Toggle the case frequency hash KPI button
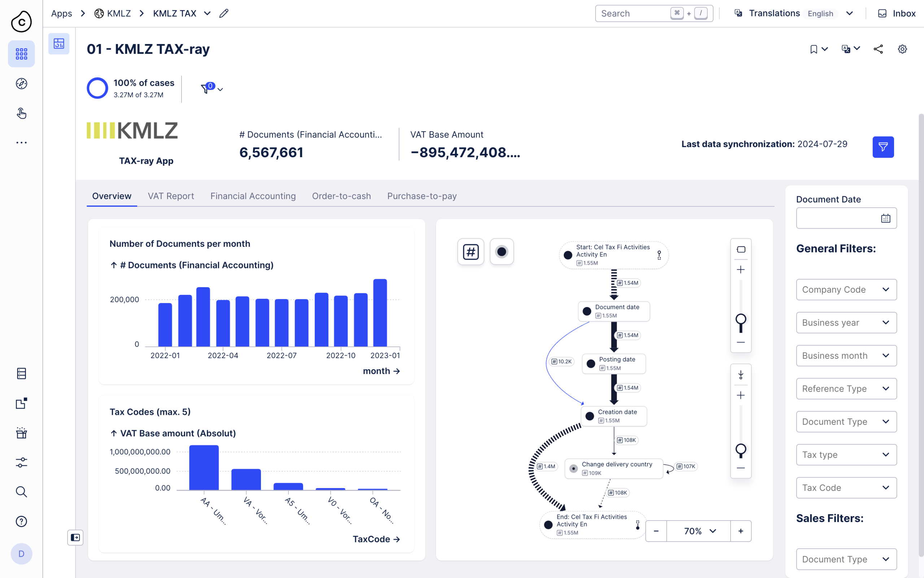The height and width of the screenshot is (578, 924). pos(471,252)
